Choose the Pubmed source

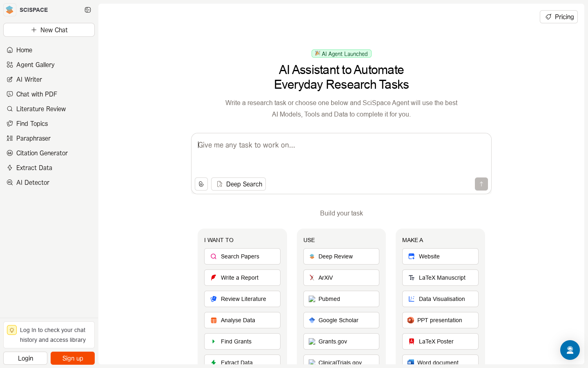coord(341,299)
